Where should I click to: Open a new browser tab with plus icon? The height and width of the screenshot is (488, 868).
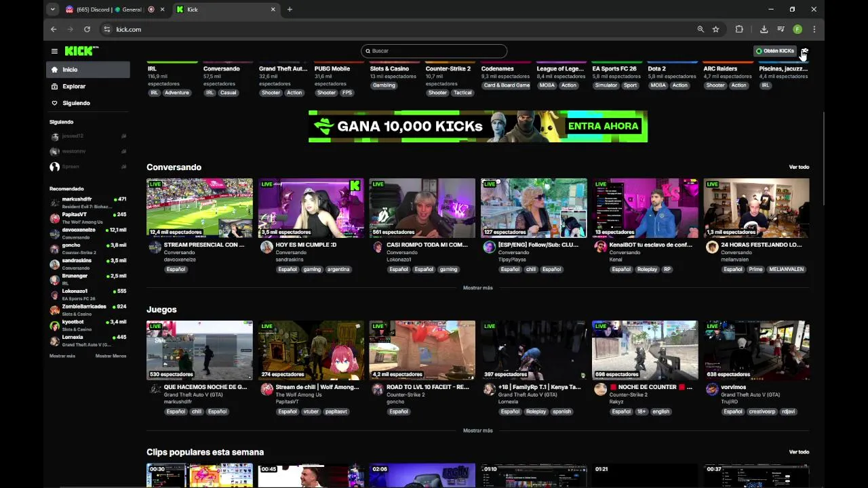[x=290, y=9]
